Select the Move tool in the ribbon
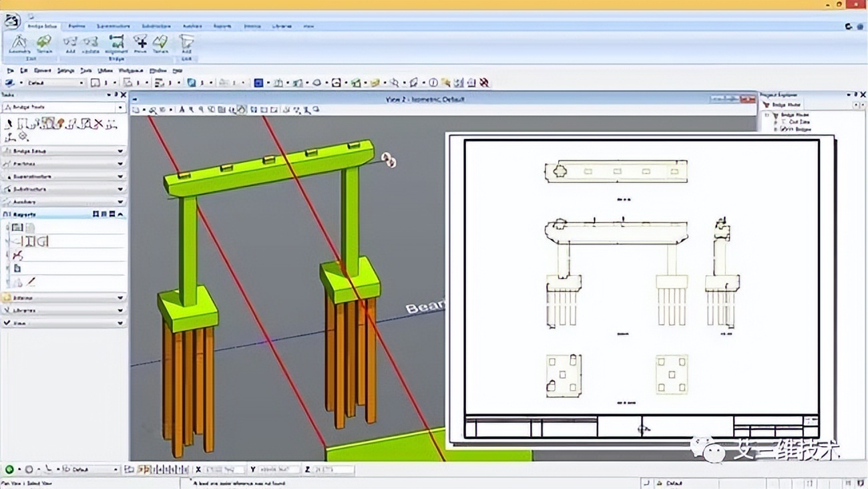Image resolution: width=868 pixels, height=489 pixels. click(x=140, y=44)
